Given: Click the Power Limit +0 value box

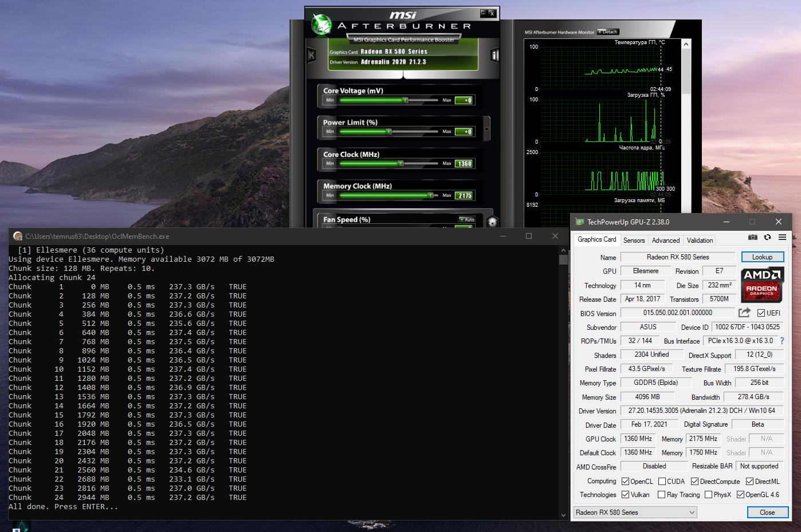Looking at the screenshot, I should [464, 132].
